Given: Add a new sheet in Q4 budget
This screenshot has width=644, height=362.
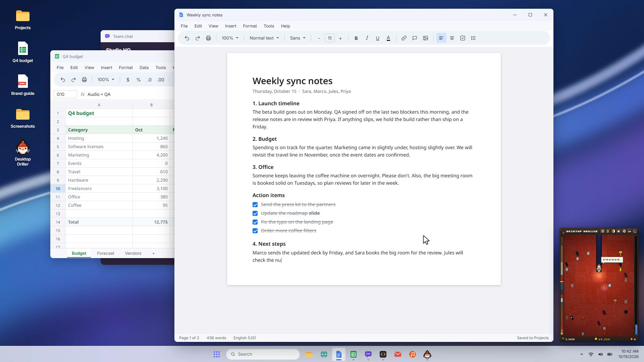Looking at the screenshot, I should click(x=153, y=253).
